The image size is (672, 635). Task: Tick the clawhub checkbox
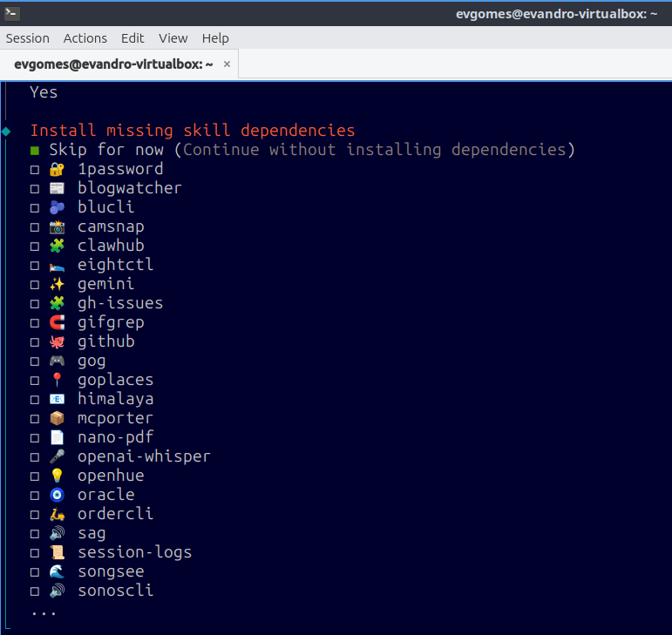tap(35, 247)
